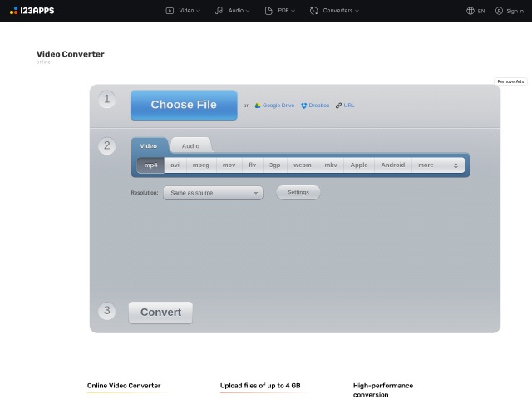532x399 pixels.
Task: Click the Dropbox link text
Action: tap(319, 106)
